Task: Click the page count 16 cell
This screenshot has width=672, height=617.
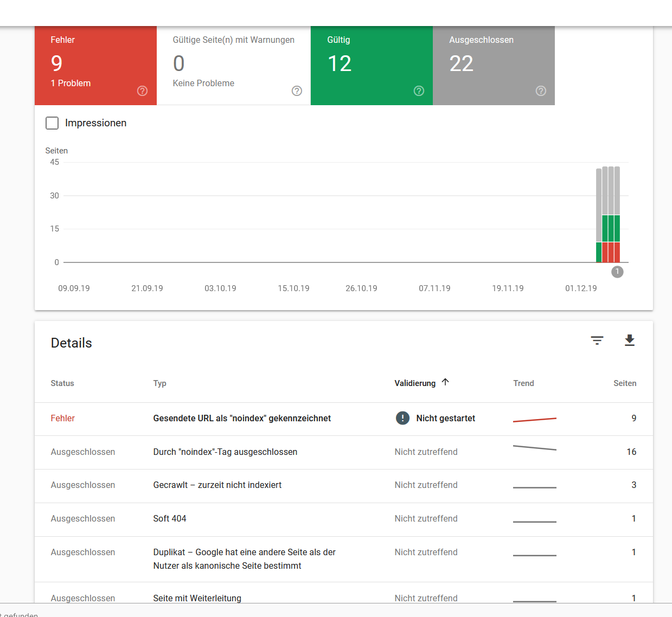Action: (631, 452)
